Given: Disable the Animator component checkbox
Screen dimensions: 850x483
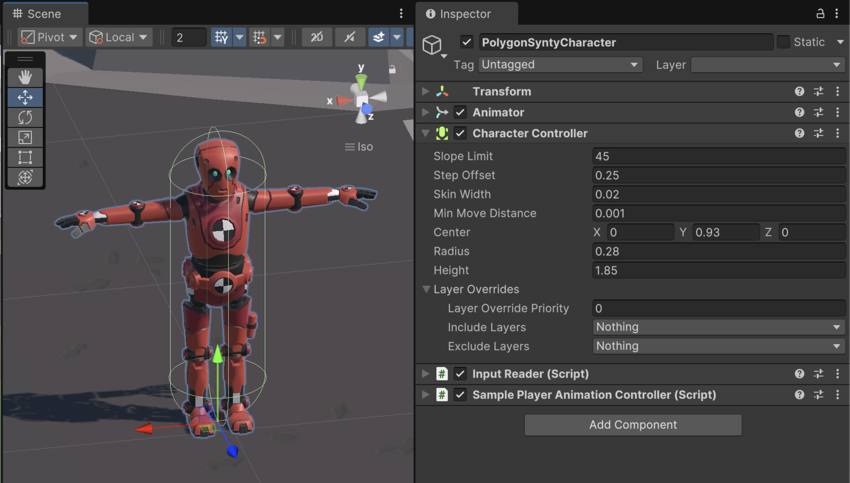Looking at the screenshot, I should pyautogui.click(x=460, y=112).
